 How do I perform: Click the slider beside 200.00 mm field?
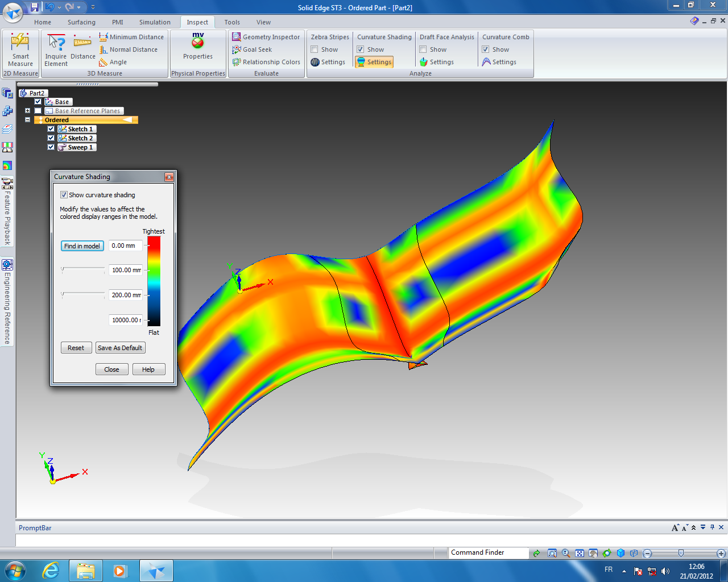[x=83, y=294]
